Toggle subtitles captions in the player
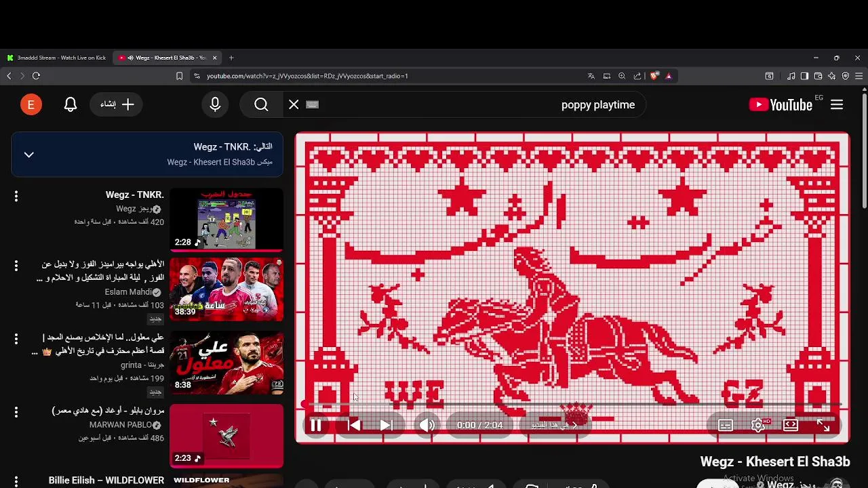This screenshot has width=868, height=488. click(726, 426)
